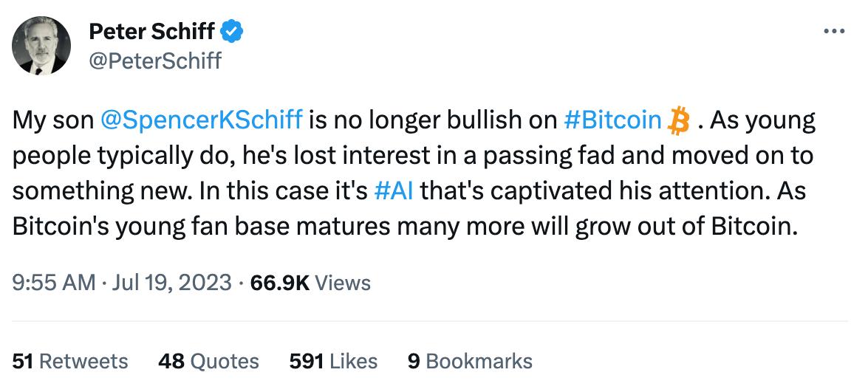Screen dimensions: 868x392
Task: Show the 48 Quotes list
Action: [x=208, y=361]
